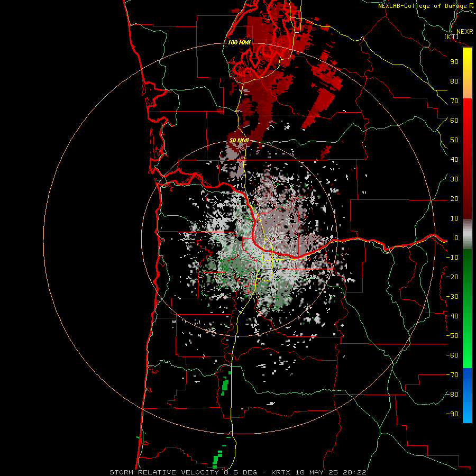Click the NEXLAB-College of DuPage credit text
The height and width of the screenshot is (476, 476).
coord(426,6)
